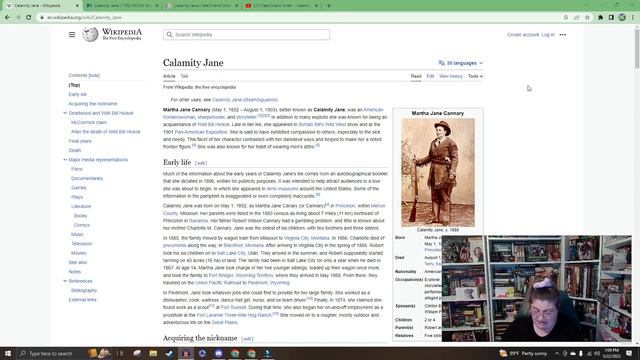Screen dimensions: 640x360
Task: Go back using the browser back arrow
Action: (x=7, y=18)
